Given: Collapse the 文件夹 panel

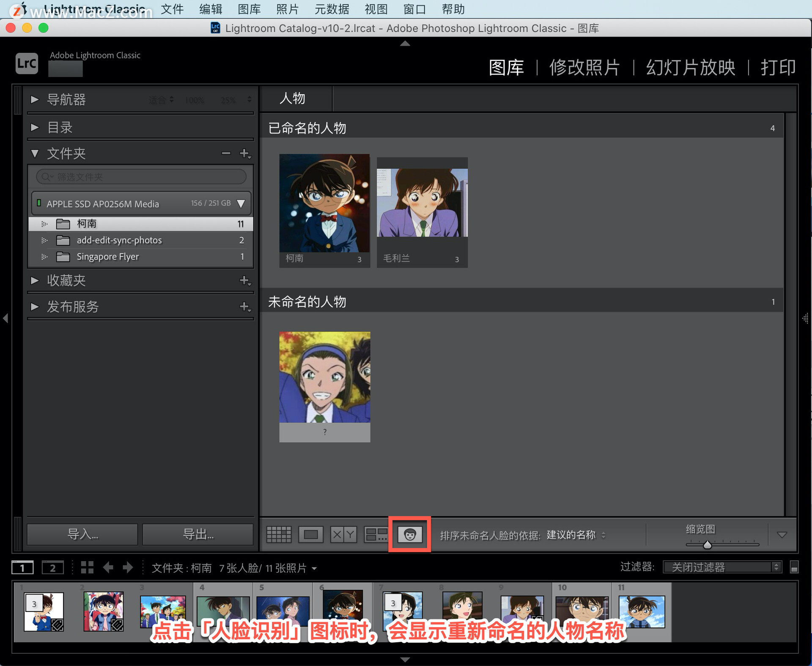Looking at the screenshot, I should pyautogui.click(x=35, y=153).
